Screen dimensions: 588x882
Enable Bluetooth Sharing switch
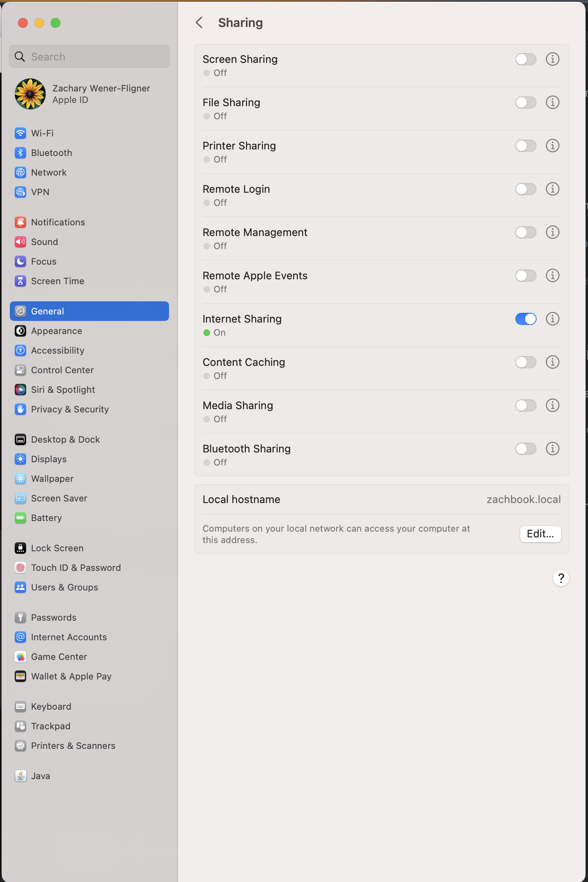click(x=526, y=449)
